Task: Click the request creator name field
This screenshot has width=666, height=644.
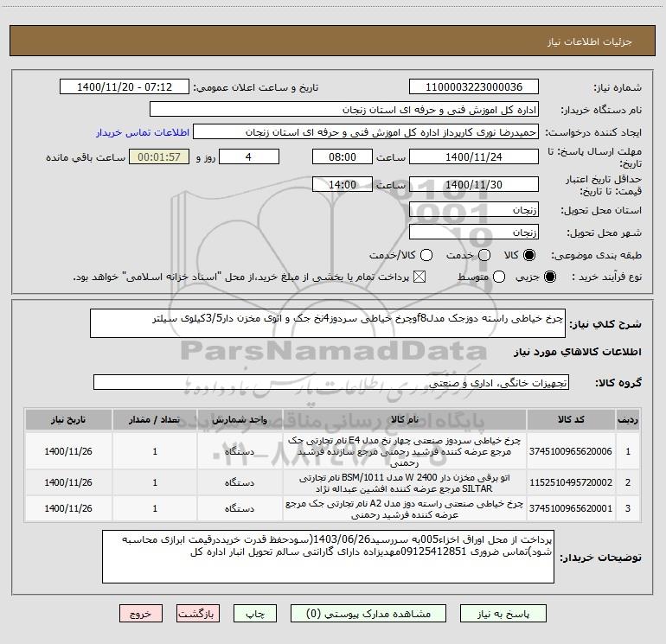Action: click(366, 132)
